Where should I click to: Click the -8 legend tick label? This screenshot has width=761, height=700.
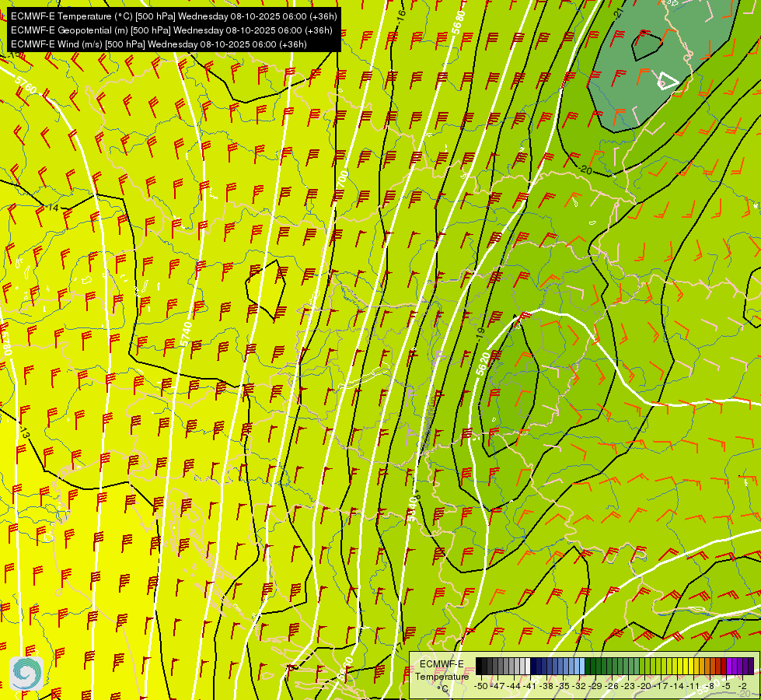click(x=710, y=687)
